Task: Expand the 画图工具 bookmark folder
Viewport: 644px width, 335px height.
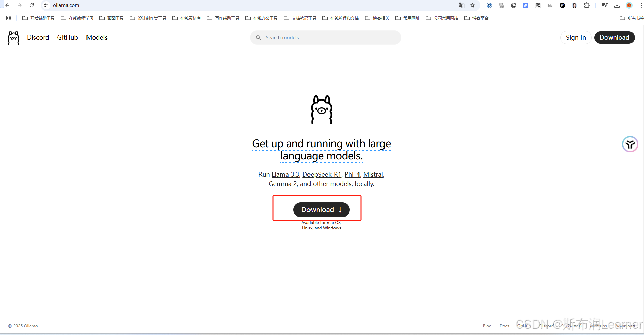Action: pos(112,18)
